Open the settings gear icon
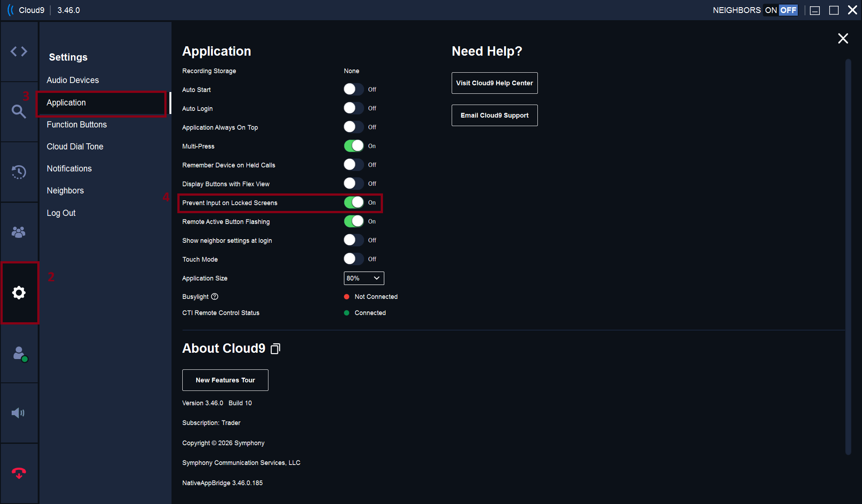Viewport: 862px width, 504px height. (x=19, y=293)
